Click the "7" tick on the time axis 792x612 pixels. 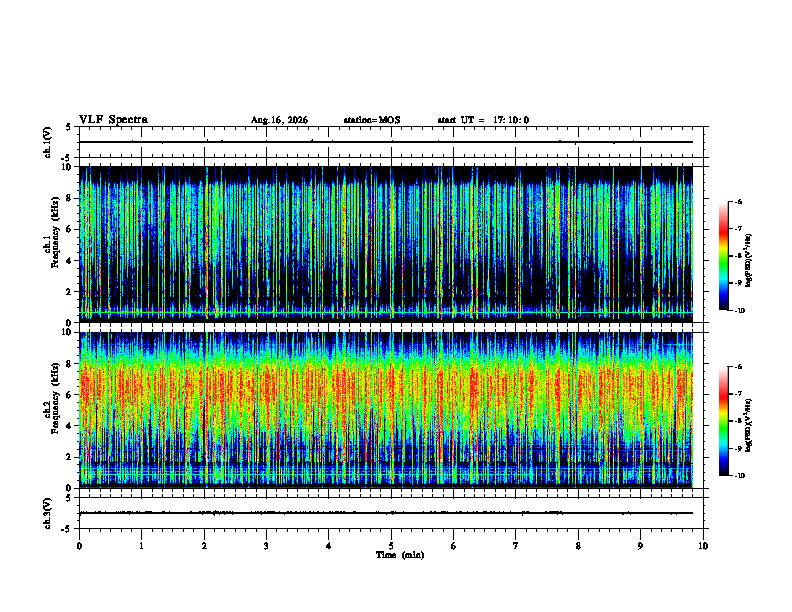tap(516, 546)
